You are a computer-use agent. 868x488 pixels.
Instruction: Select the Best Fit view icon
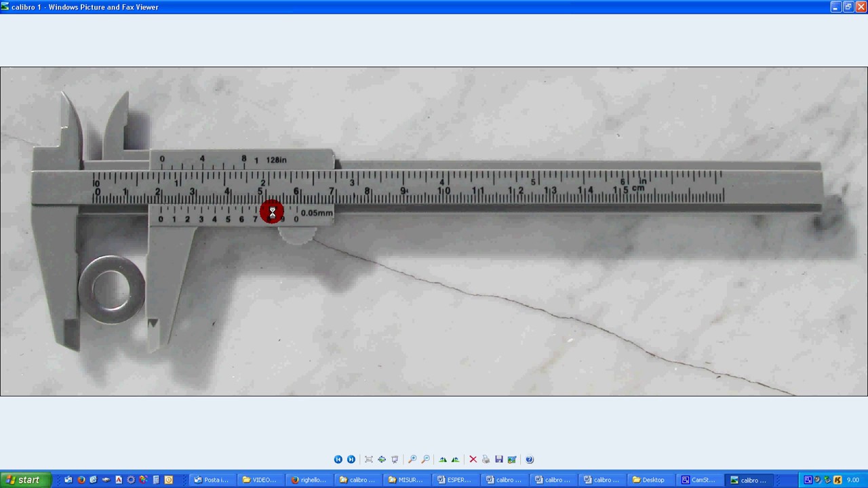pos(369,460)
